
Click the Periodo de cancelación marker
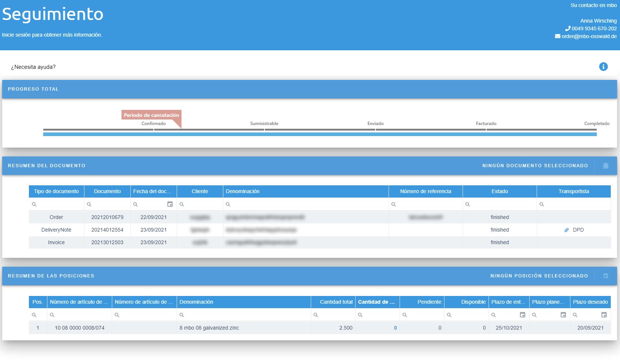[151, 115]
